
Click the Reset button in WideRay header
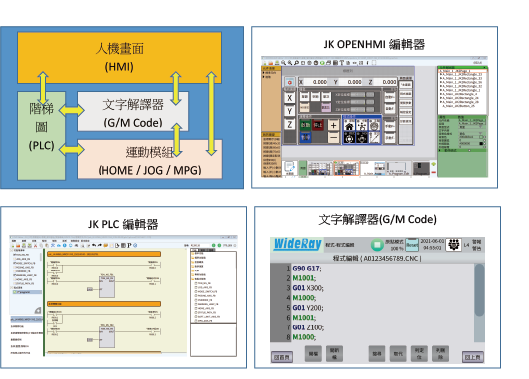pos(412,245)
